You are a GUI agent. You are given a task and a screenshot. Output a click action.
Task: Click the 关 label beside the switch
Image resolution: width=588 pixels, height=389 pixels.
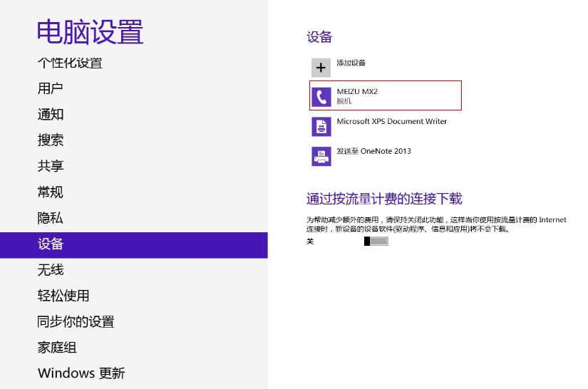click(x=310, y=242)
